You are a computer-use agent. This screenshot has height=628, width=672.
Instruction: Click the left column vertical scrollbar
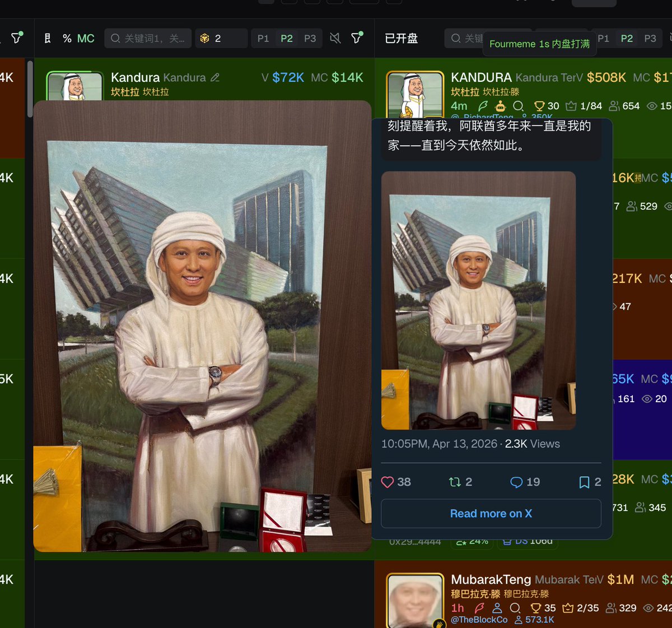tap(30, 90)
